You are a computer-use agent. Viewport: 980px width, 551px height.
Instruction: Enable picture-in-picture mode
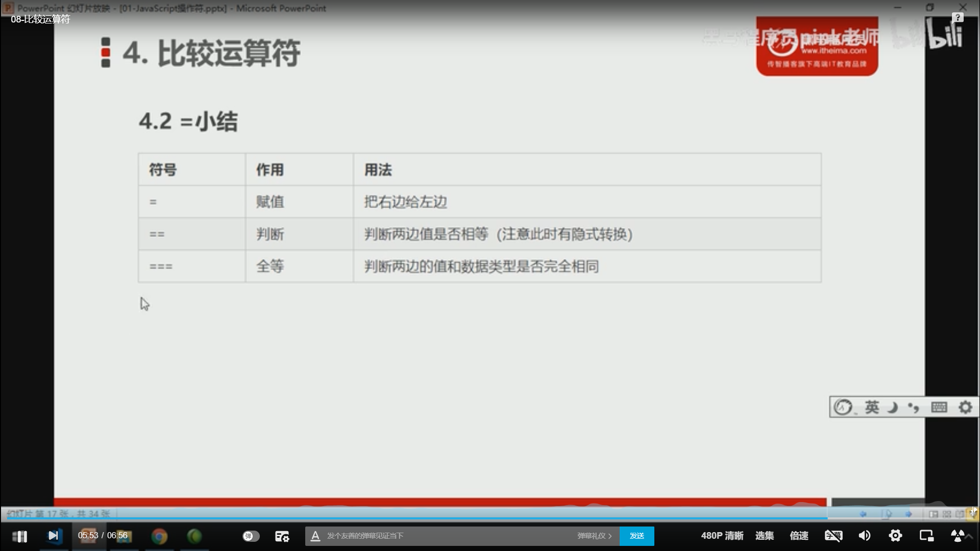pos(926,536)
